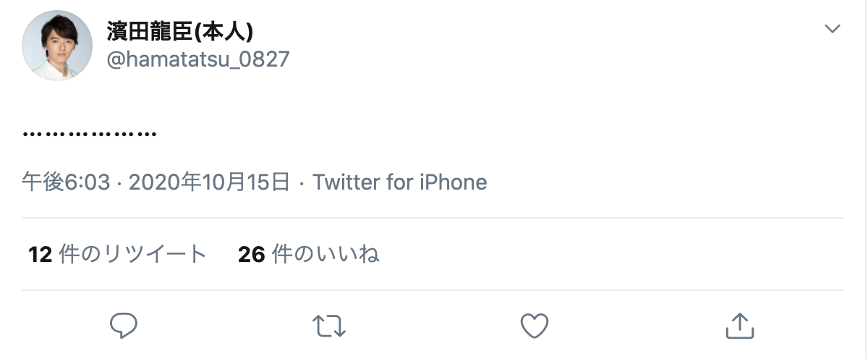Viewport: 868px width, 359px height.
Task: Open the profile picture of 濱田龍臣
Action: coord(58,45)
